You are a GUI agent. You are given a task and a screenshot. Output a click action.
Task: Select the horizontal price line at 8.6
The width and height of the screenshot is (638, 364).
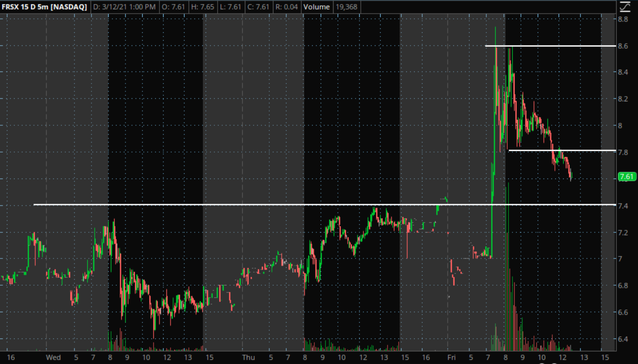551,46
